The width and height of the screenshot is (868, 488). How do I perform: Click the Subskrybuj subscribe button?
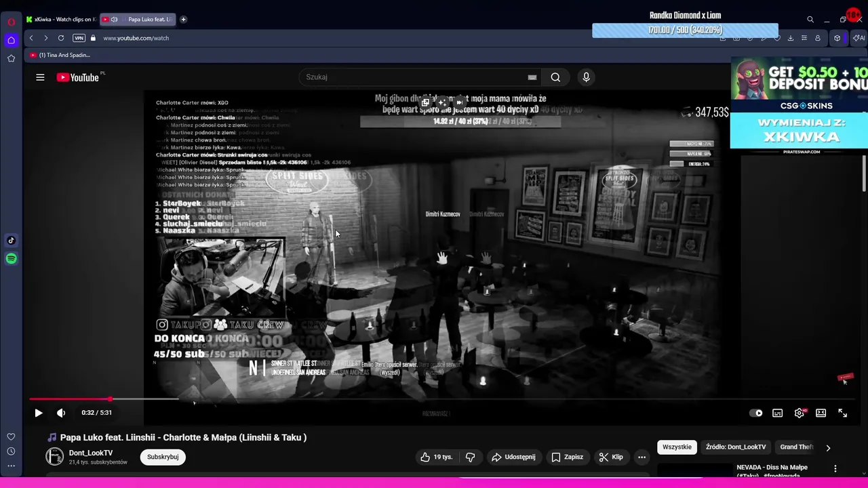coord(163,457)
